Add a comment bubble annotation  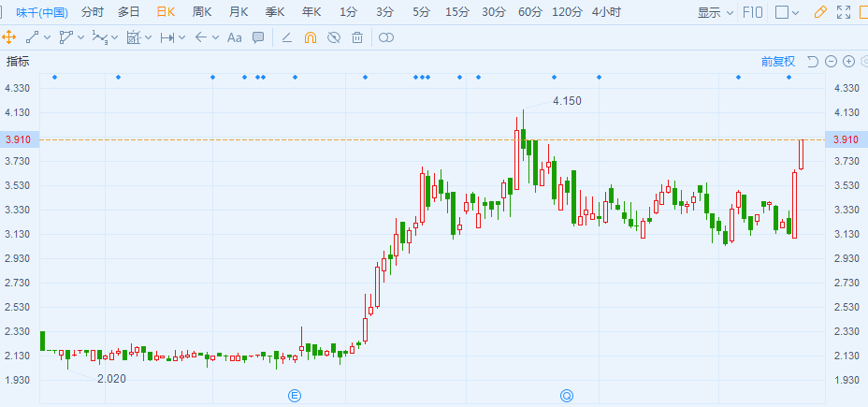tap(258, 37)
